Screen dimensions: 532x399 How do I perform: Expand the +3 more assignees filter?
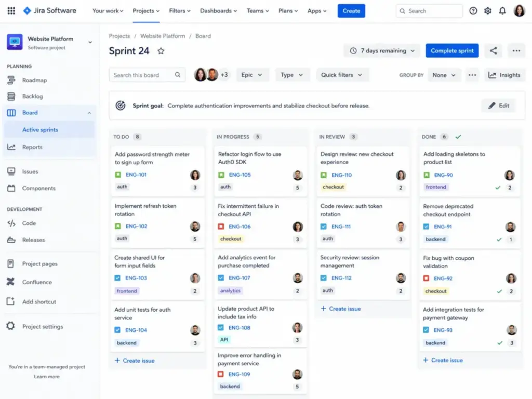pyautogui.click(x=224, y=75)
